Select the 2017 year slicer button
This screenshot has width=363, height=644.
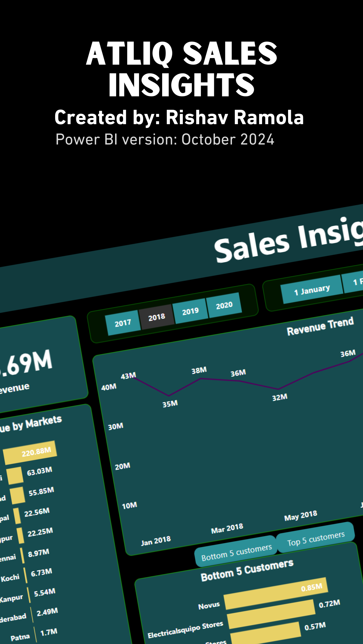coord(123,323)
